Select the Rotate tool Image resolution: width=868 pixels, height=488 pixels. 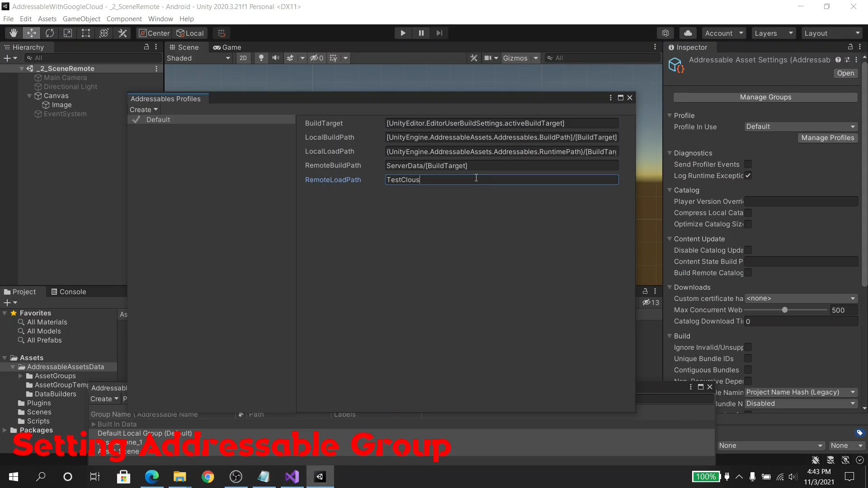point(50,33)
